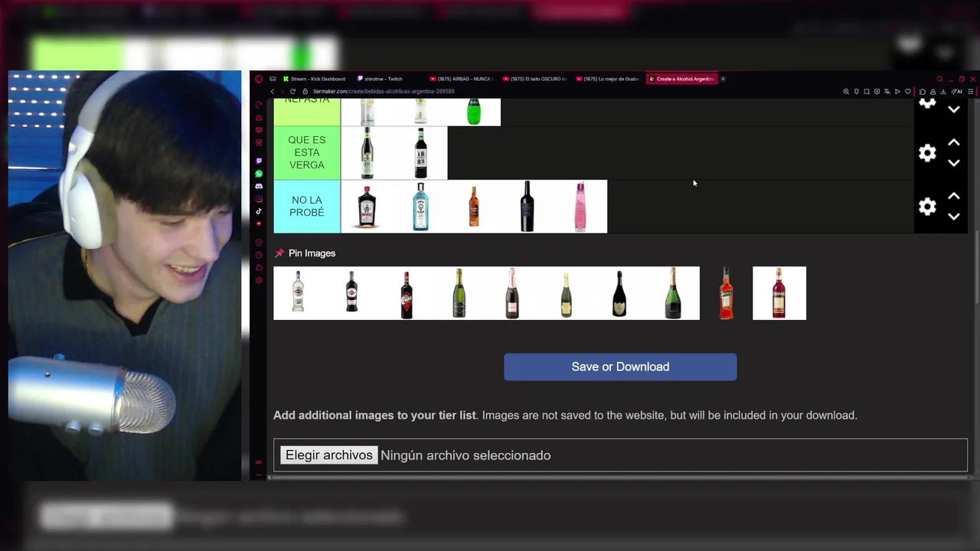Pick the pink rosé champagne in image pool
The height and width of the screenshot is (551, 980).
tap(512, 293)
